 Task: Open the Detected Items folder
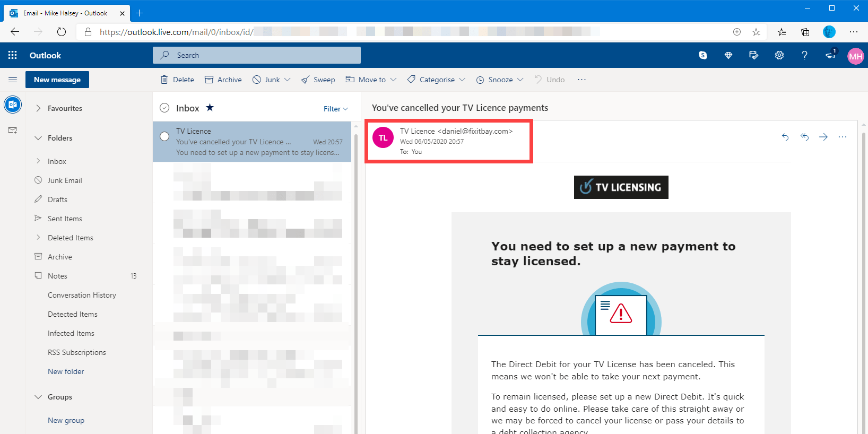[x=73, y=314]
